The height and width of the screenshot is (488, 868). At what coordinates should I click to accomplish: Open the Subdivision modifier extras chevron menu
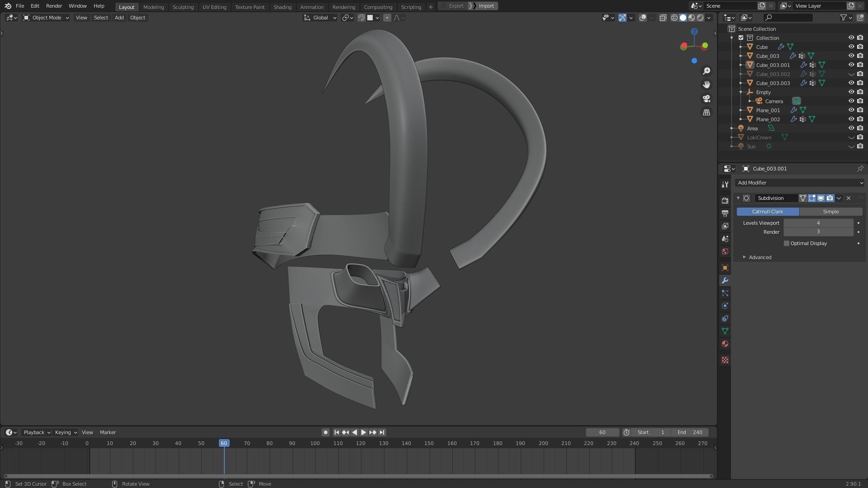(x=839, y=198)
